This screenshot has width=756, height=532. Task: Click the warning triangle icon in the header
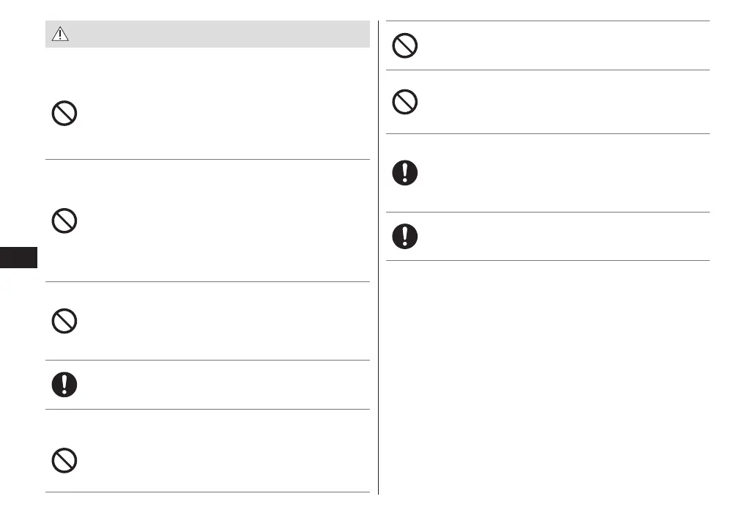(60, 34)
